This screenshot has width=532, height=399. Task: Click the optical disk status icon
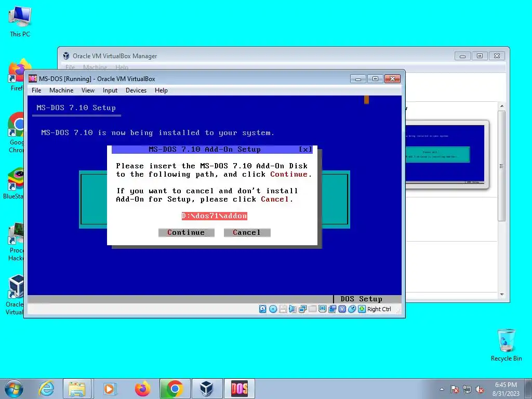tap(273, 309)
